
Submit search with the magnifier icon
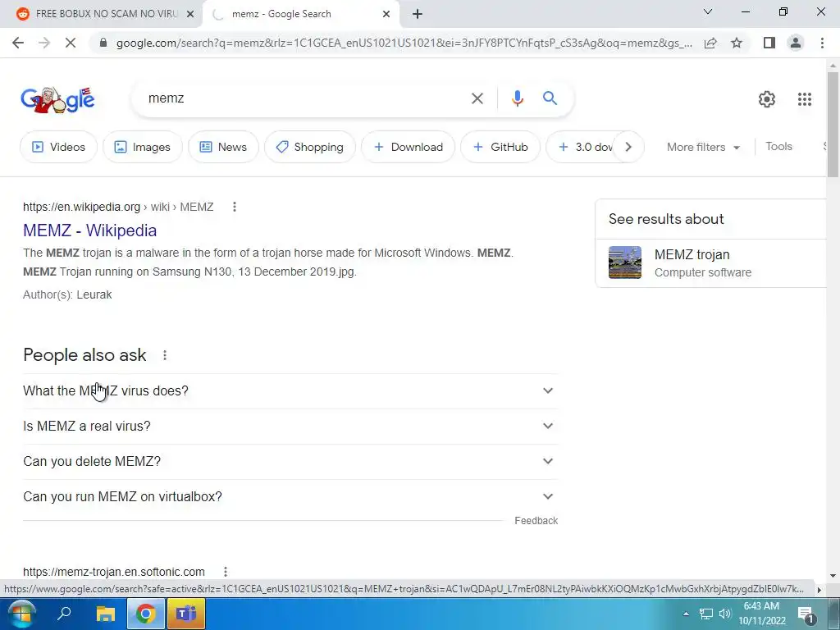[x=550, y=98]
